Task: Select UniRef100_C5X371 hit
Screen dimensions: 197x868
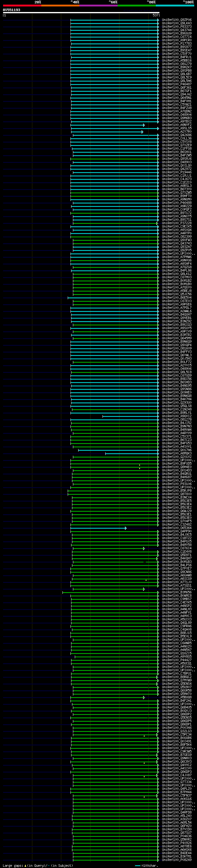Action: point(177,436)
